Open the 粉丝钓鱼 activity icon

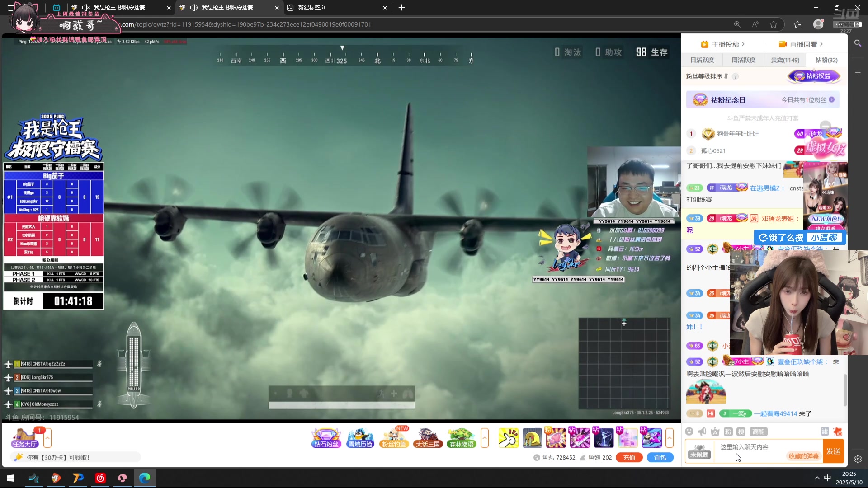tap(394, 437)
